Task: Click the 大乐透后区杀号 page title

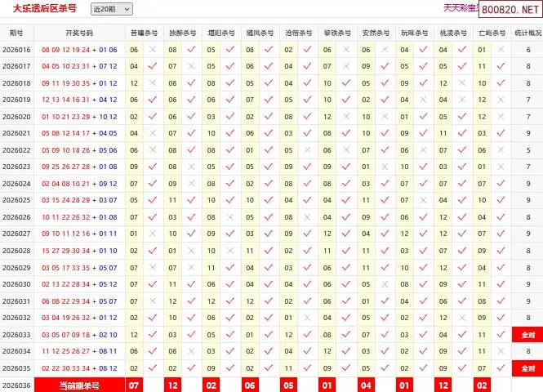Action: click(x=47, y=8)
